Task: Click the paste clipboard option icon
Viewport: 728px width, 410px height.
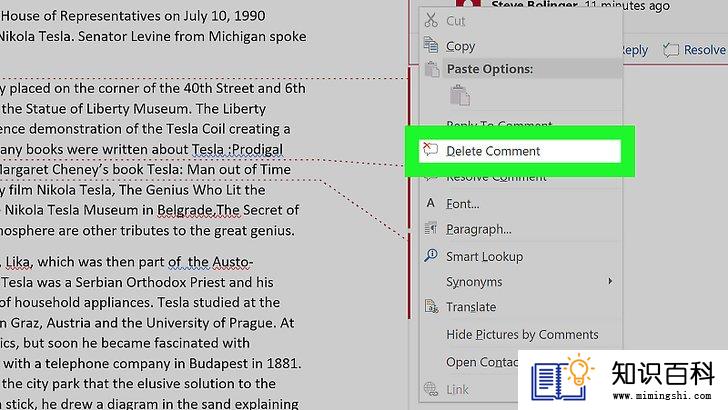Action: [460, 95]
